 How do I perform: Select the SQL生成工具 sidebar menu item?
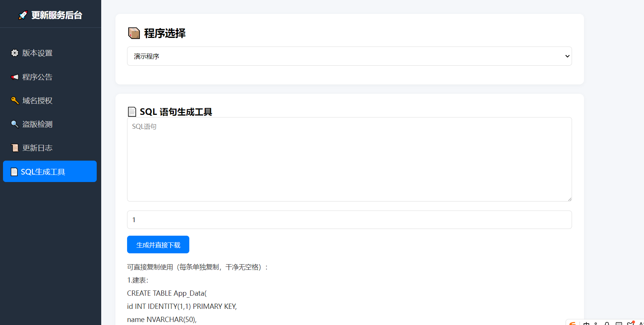point(49,172)
